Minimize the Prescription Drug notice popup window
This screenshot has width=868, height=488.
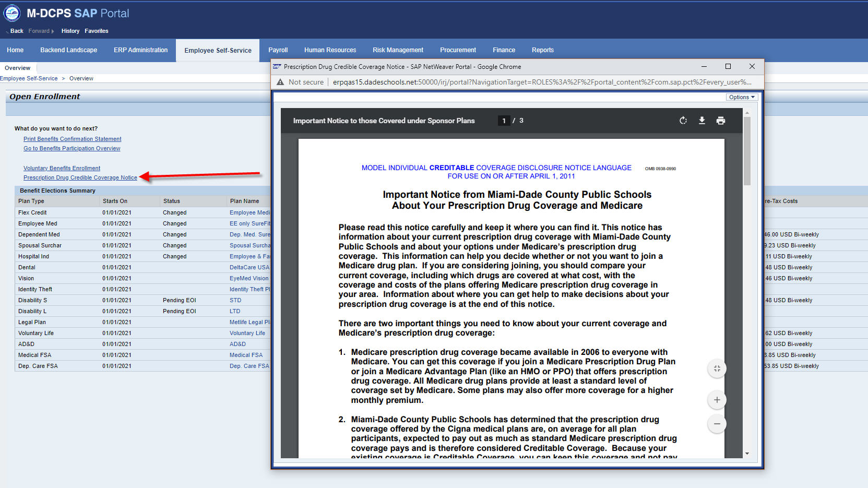coord(704,66)
